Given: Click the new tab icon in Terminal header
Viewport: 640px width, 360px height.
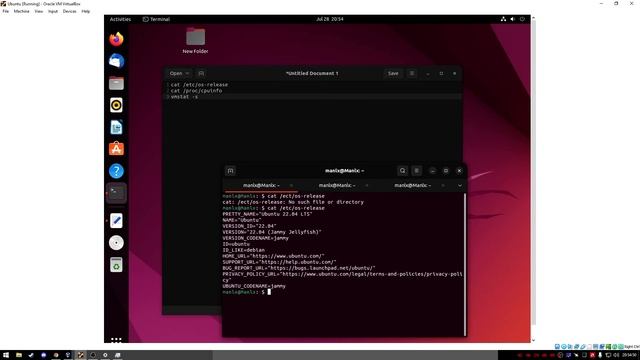Looking at the screenshot, I should (x=230, y=171).
